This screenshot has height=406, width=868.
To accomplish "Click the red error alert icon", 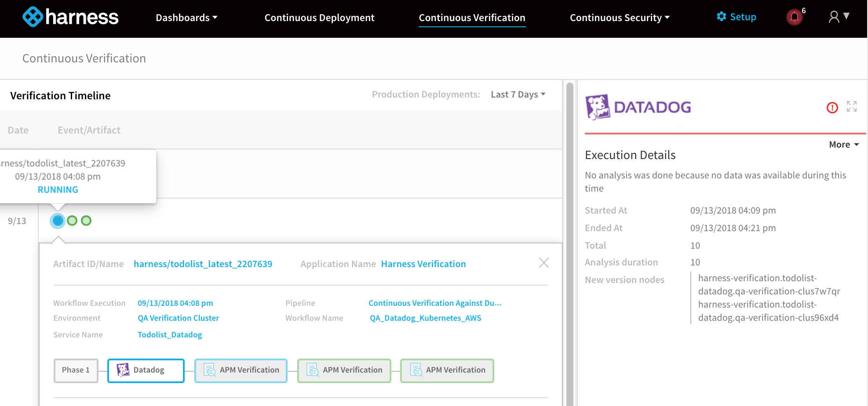I will [x=832, y=107].
